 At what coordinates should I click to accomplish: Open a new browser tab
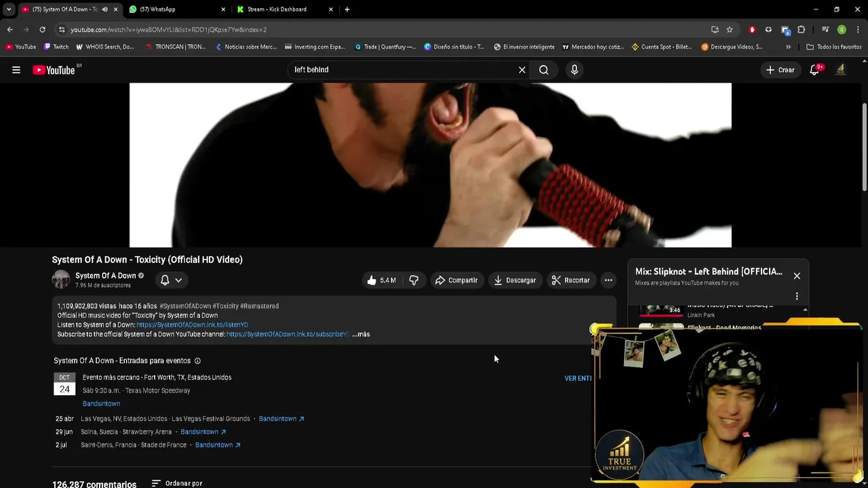[347, 9]
